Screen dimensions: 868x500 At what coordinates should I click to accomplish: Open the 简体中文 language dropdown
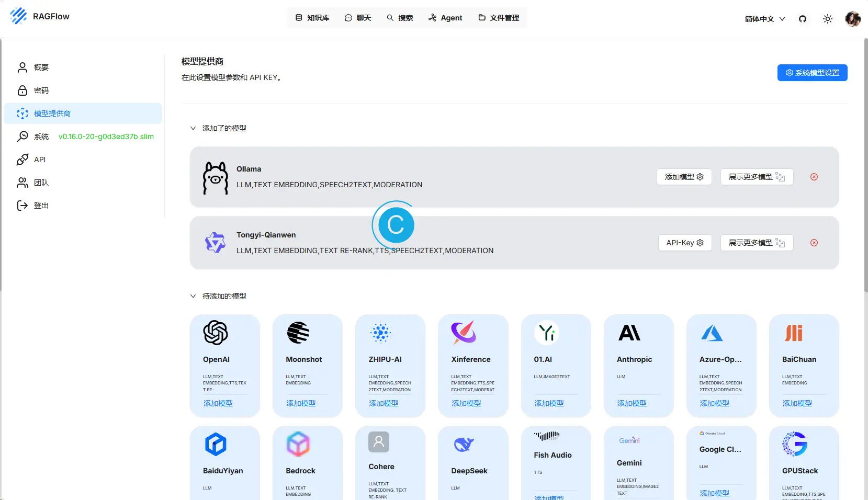click(x=765, y=19)
